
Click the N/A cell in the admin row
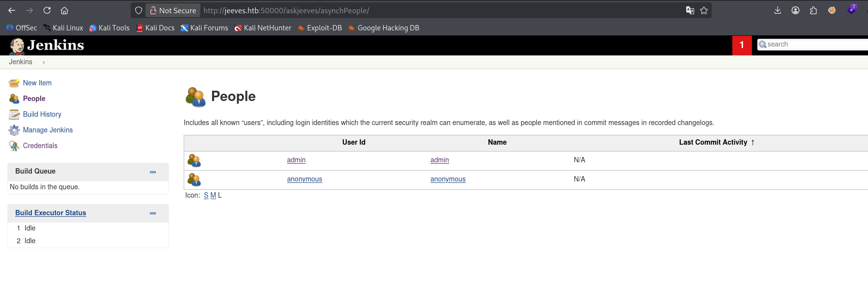579,160
